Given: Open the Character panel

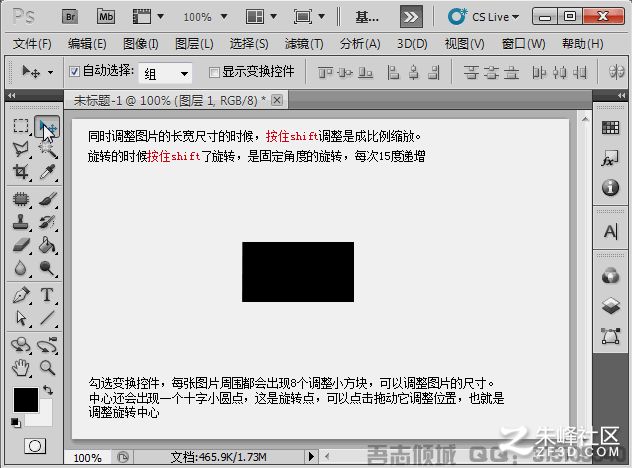Looking at the screenshot, I should [x=610, y=231].
